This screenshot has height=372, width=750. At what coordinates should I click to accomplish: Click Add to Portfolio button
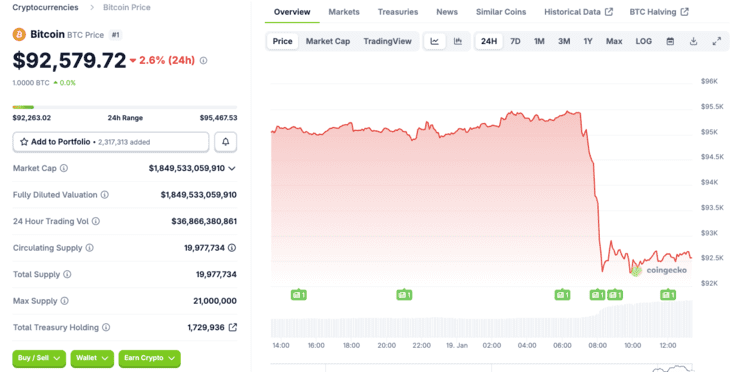[x=111, y=142]
